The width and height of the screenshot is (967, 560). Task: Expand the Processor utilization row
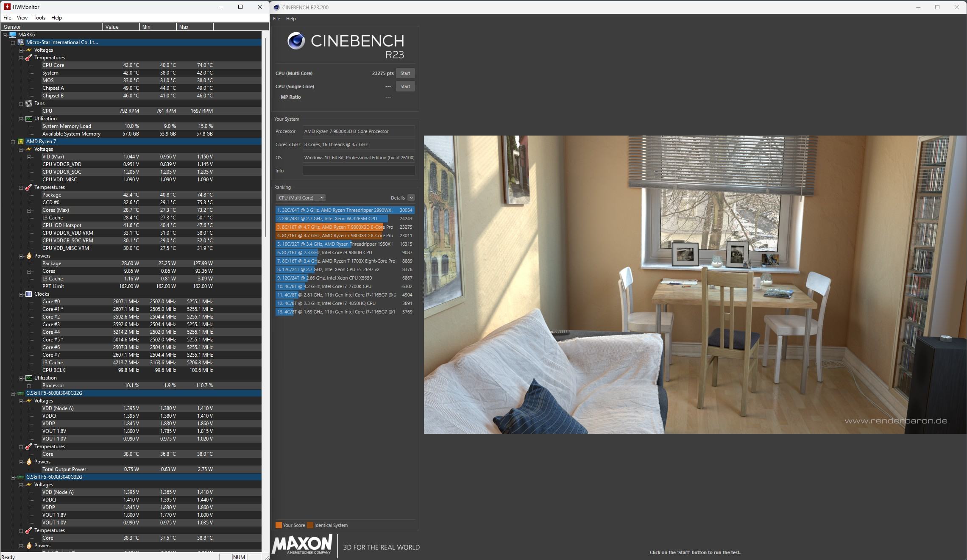click(x=29, y=385)
